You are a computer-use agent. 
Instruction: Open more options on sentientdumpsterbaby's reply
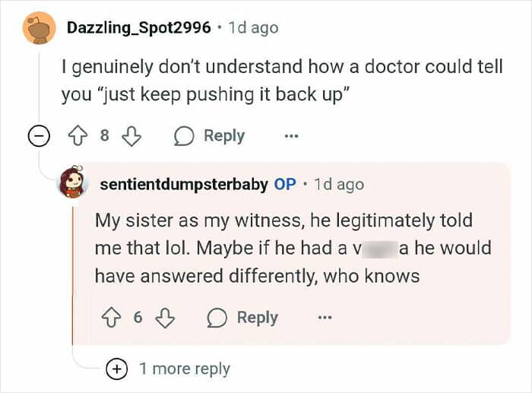(324, 318)
